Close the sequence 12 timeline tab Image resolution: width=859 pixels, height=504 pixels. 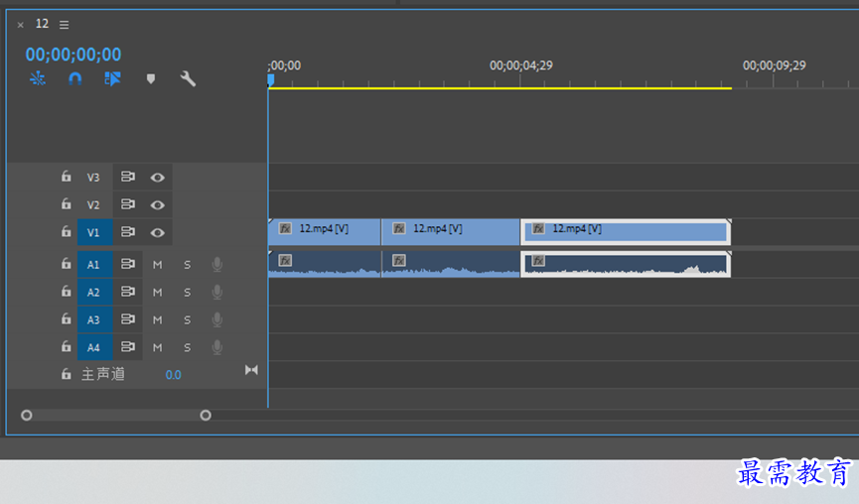[x=20, y=25]
